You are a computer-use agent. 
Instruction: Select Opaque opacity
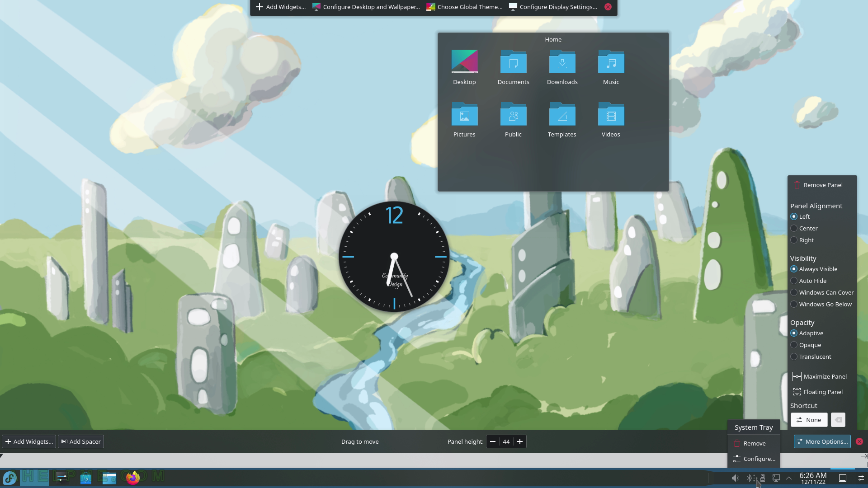coord(806,345)
